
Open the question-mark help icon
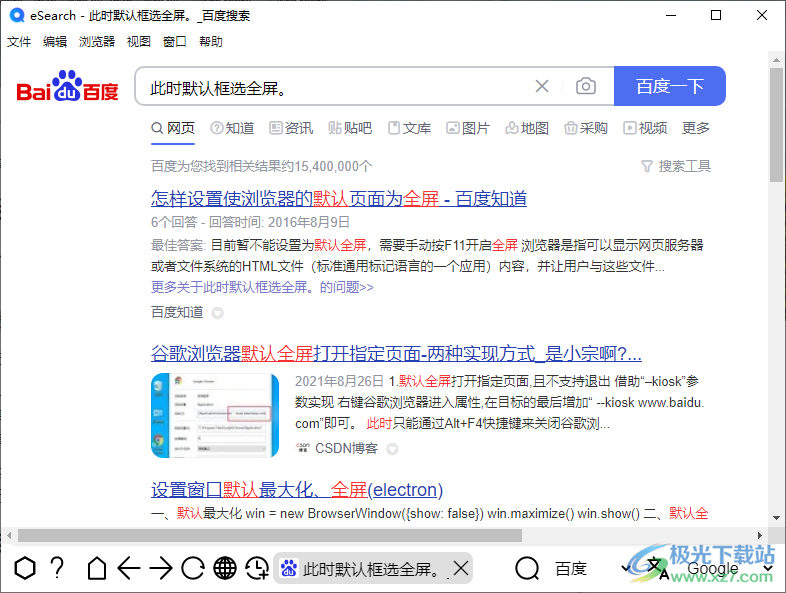[58, 568]
